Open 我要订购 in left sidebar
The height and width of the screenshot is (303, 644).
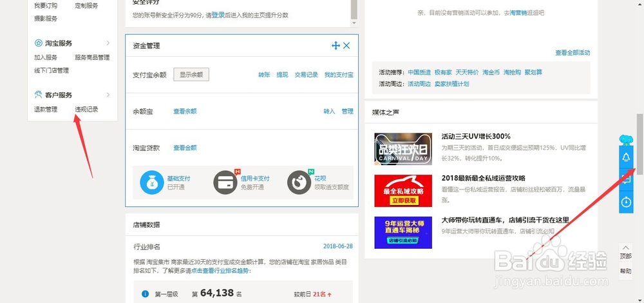tap(46, 6)
